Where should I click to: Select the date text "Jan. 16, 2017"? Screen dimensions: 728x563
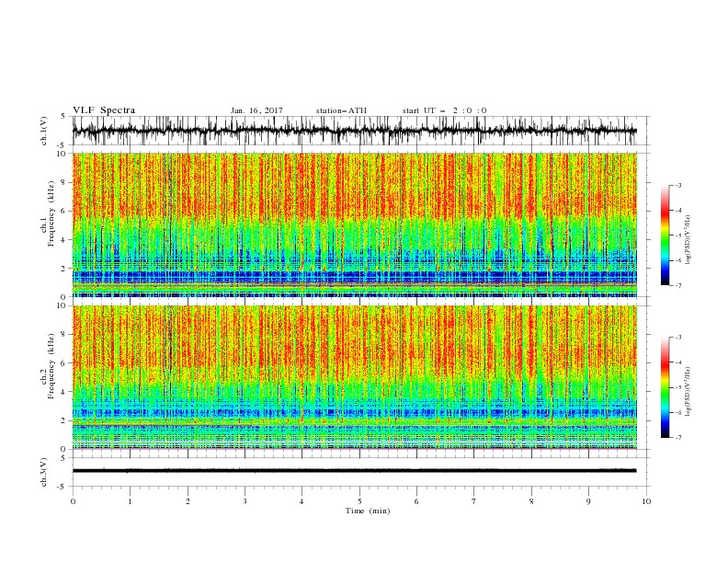point(256,110)
